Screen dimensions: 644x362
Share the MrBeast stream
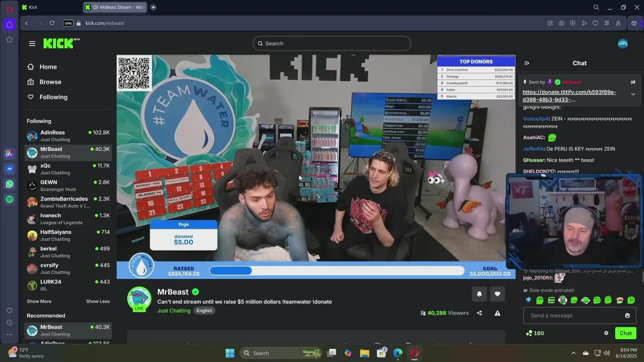pos(479,313)
